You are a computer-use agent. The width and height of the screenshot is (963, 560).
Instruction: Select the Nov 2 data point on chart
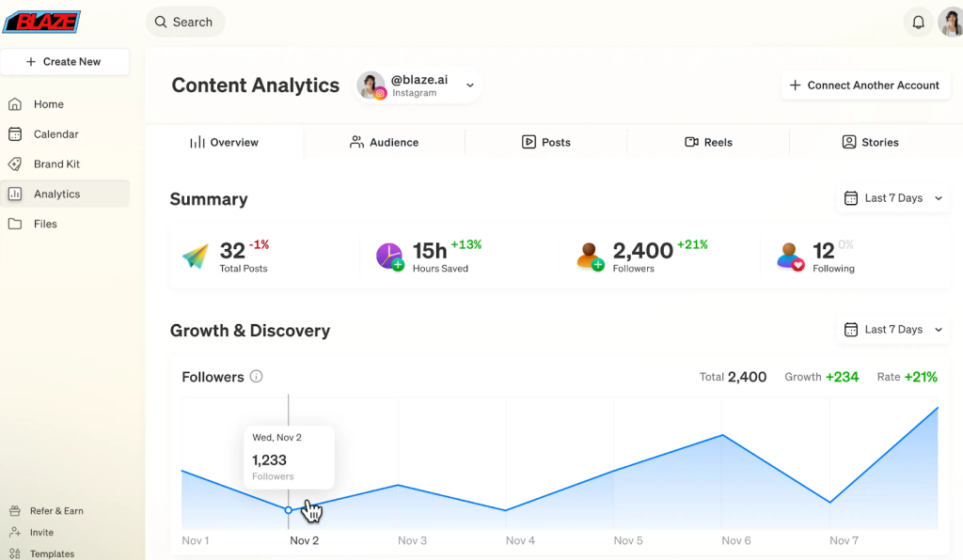tap(289, 509)
